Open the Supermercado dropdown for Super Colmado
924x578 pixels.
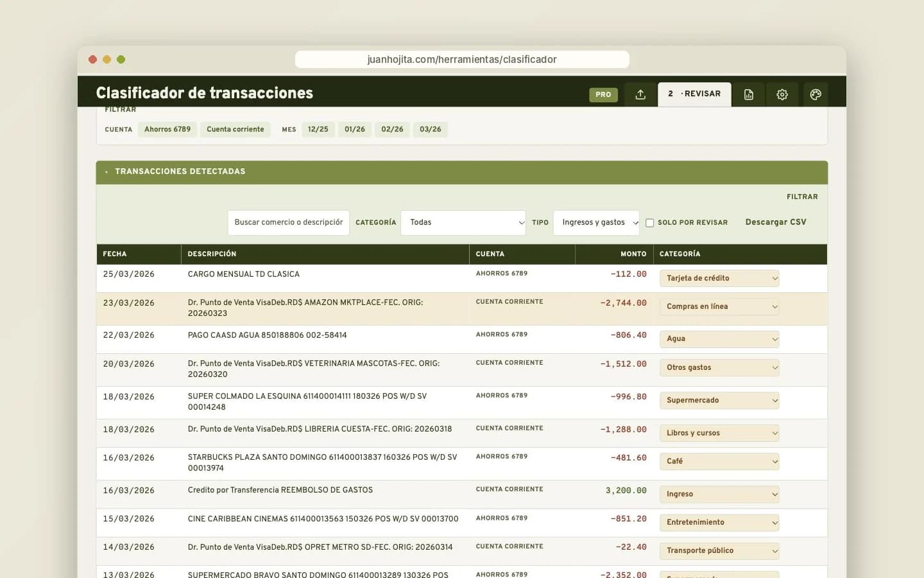[719, 400]
